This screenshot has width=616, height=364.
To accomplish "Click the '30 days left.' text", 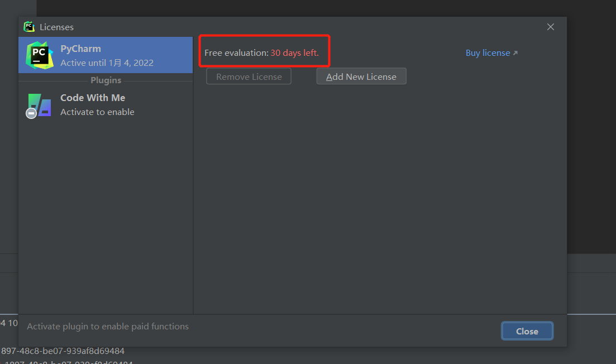I will [295, 52].
